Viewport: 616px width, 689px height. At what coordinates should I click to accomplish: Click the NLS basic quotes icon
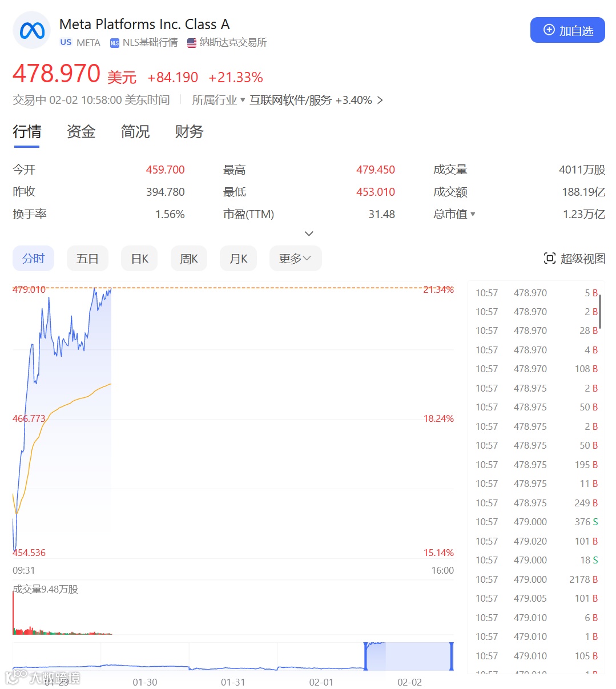click(115, 43)
